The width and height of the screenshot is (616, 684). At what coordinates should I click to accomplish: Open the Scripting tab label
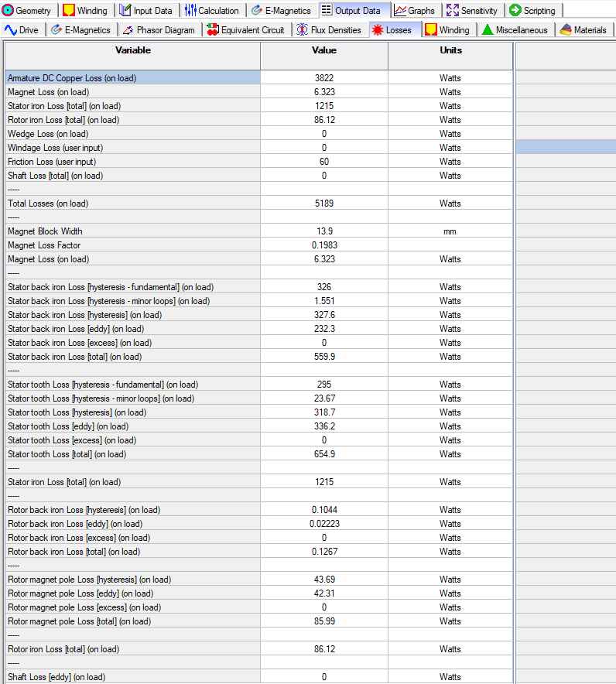point(539,11)
